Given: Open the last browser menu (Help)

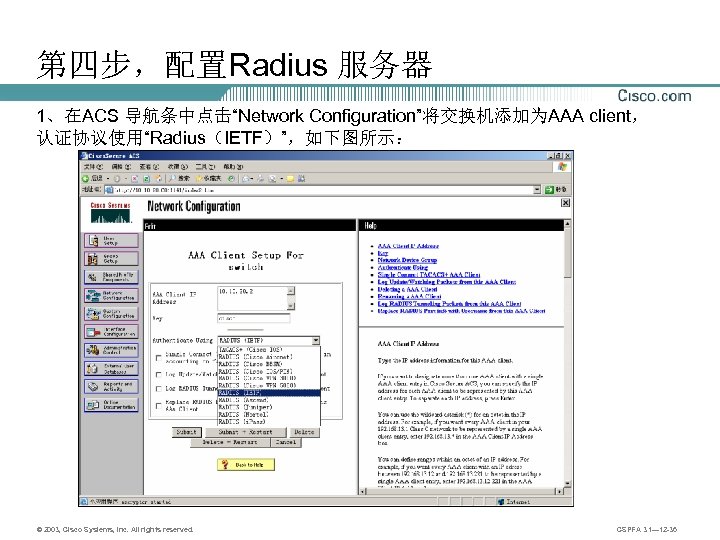Looking at the screenshot, I should [x=233, y=167].
